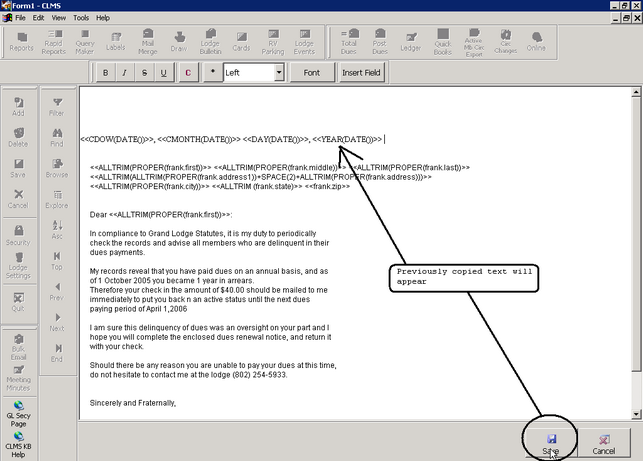Toggle strikethrough formatting
Image resolution: width=643 pixels, height=461 pixels.
(x=145, y=73)
